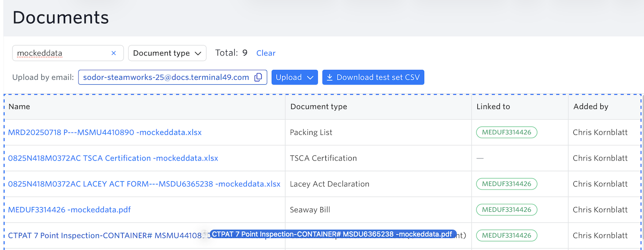Viewport: 644px width, 250px height.
Task: Open the Document type filter dropdown
Action: (x=167, y=53)
